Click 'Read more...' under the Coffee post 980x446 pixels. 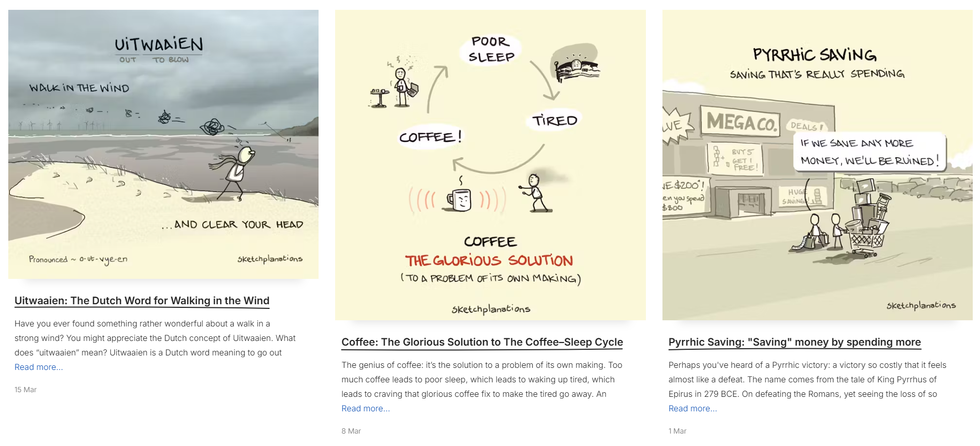[x=366, y=408]
